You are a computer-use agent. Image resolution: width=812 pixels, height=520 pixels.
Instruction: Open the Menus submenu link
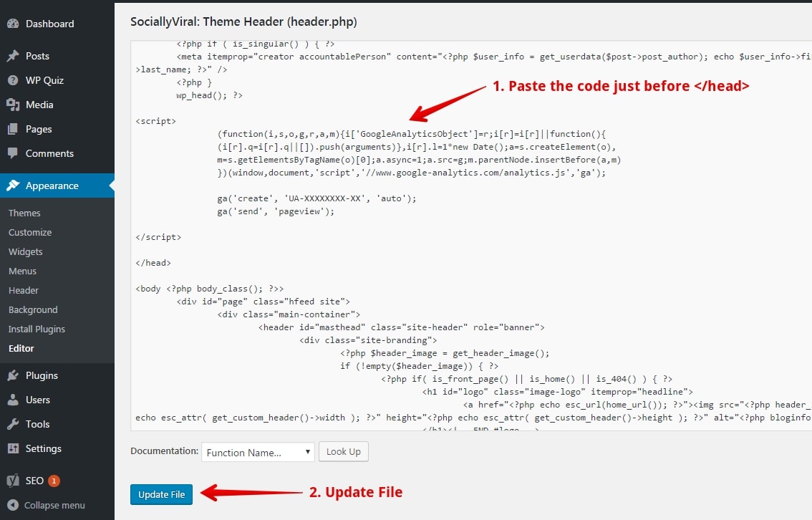[x=22, y=271]
